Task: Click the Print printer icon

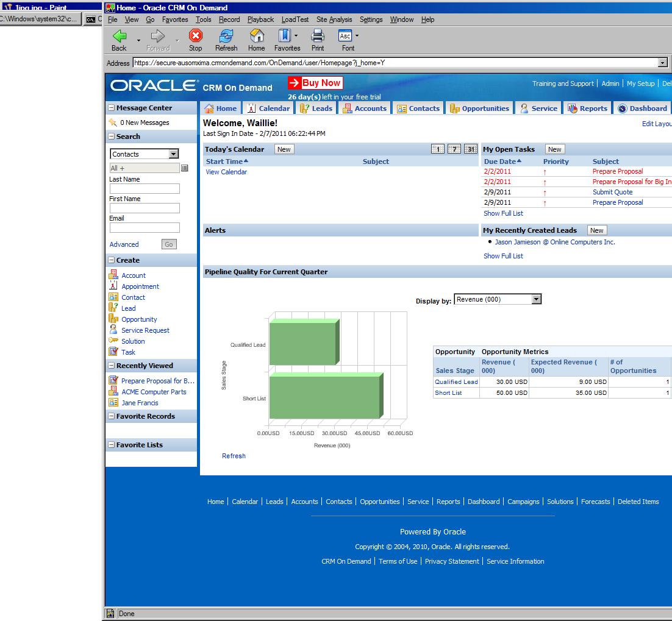Action: (318, 36)
